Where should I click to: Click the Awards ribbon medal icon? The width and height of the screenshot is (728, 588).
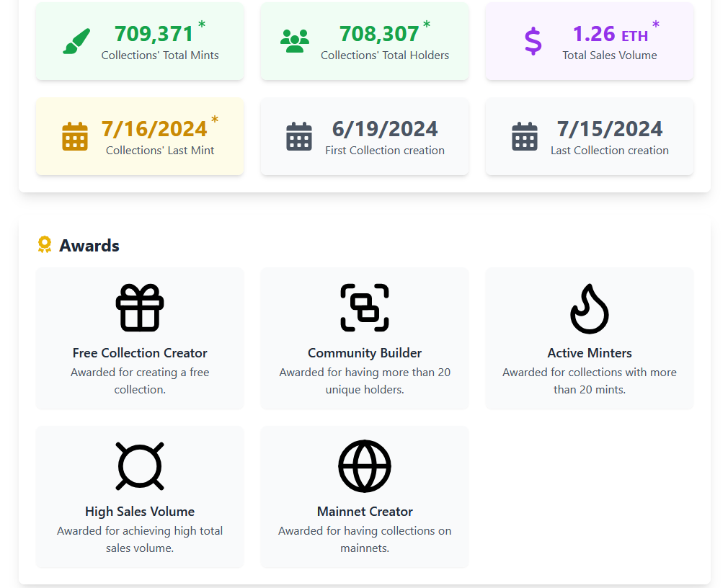[x=45, y=245]
